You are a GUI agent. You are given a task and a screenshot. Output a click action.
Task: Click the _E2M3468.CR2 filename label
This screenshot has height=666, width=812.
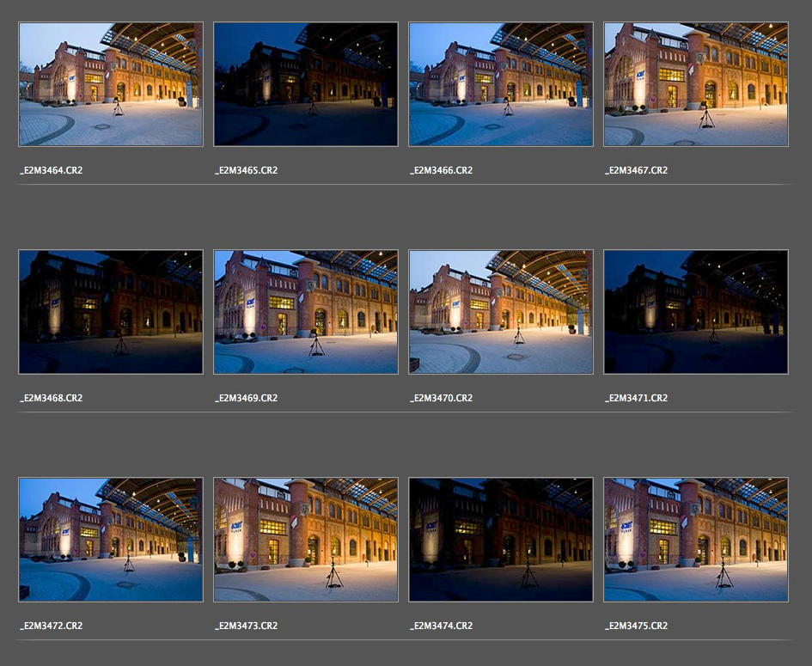51,398
